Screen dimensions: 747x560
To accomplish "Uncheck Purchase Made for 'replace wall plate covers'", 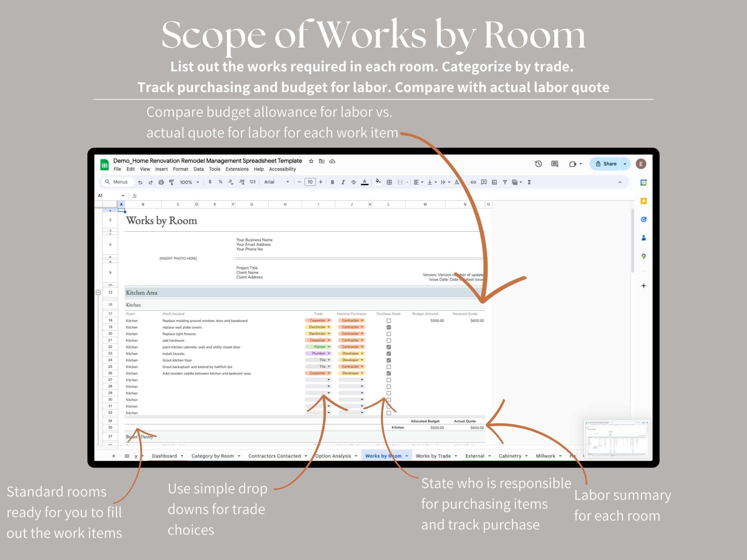I will [x=389, y=327].
